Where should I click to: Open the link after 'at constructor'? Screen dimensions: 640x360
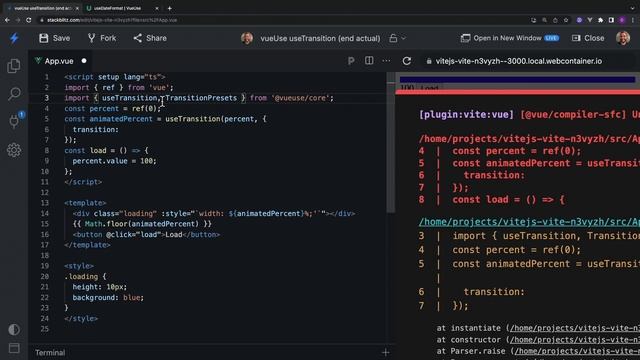[575, 340]
